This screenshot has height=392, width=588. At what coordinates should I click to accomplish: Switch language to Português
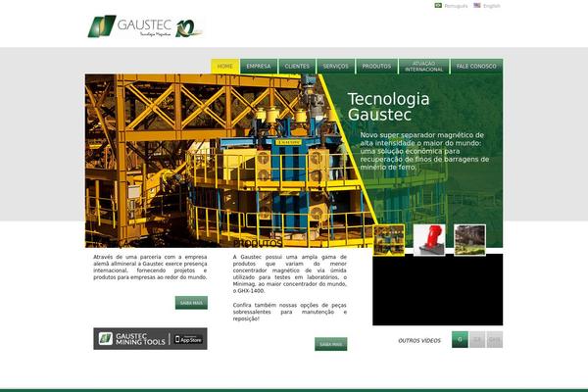456,6
